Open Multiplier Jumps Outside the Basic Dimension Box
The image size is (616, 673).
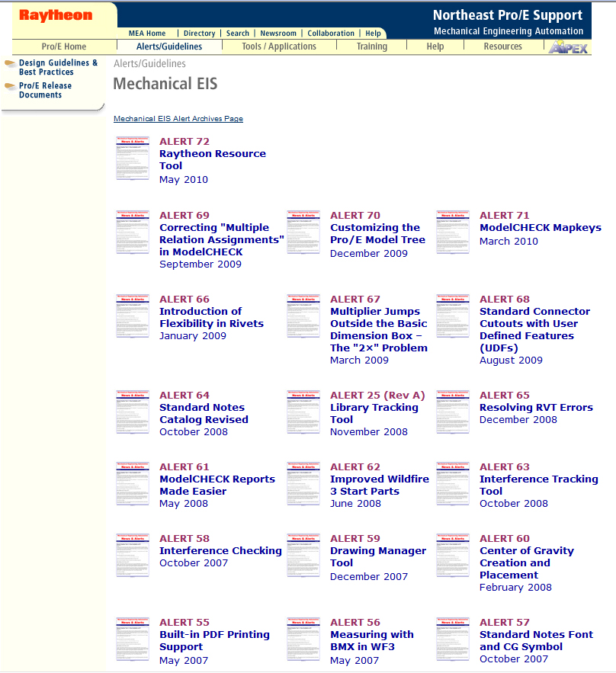[x=379, y=329]
